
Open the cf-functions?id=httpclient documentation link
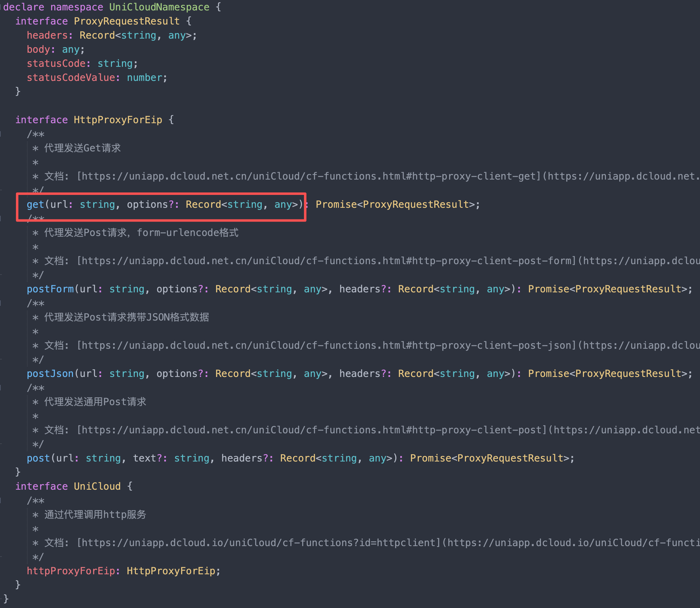[259, 542]
